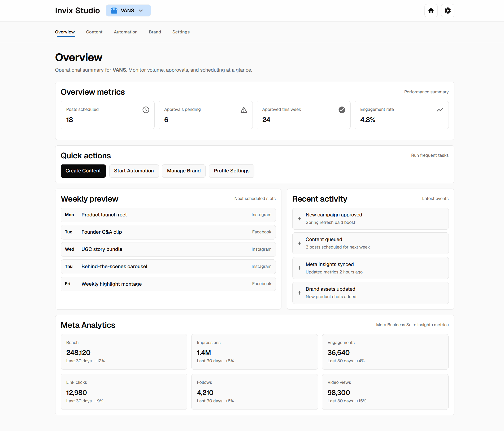
Task: Select the Link clicks 12,980 card
Action: pos(124,392)
